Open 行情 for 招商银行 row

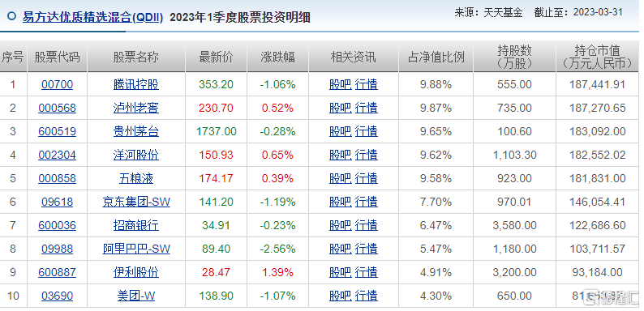click(367, 225)
